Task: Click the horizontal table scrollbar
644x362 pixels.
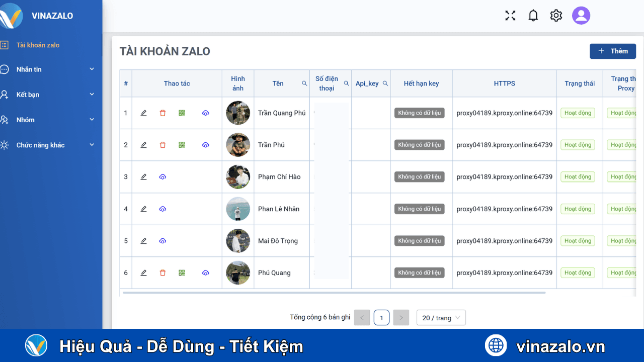Action: [x=334, y=292]
